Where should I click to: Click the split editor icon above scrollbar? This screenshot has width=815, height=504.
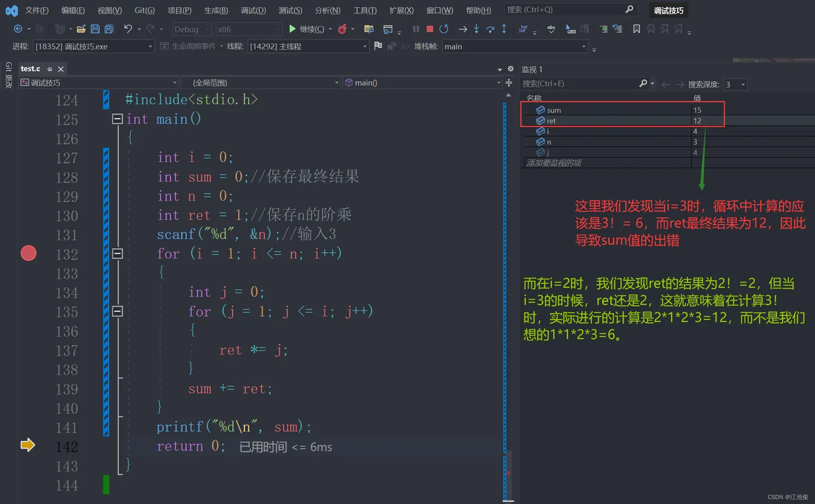[509, 83]
